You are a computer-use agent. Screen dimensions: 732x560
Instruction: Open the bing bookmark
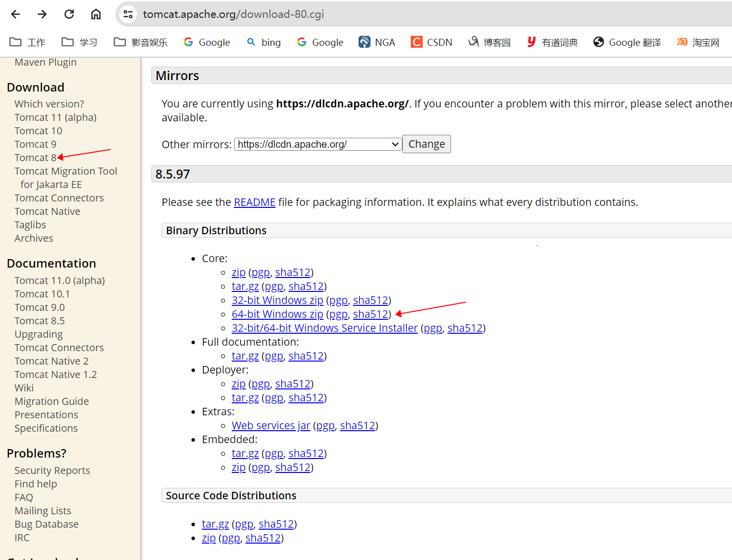(x=264, y=42)
